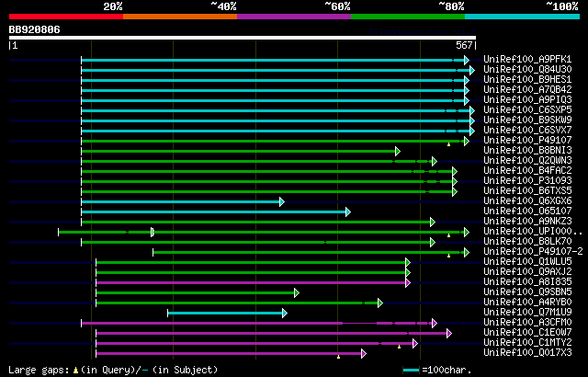Click the arrowhead ending the Q017X3 alignment

click(x=364, y=354)
